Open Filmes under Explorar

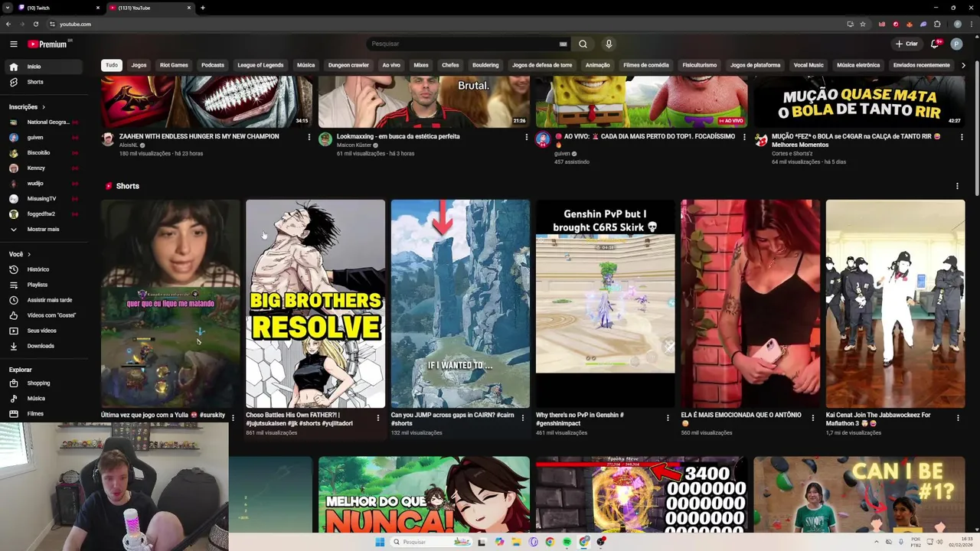click(42, 413)
